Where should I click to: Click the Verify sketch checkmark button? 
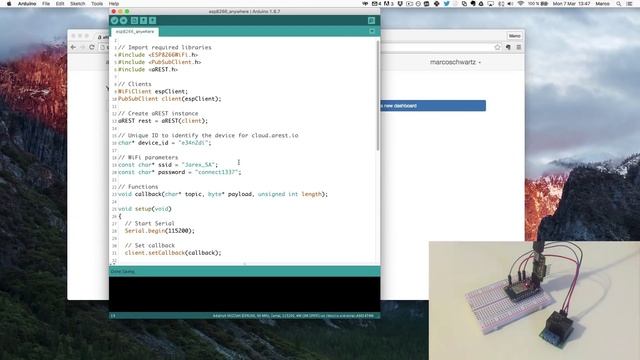click(114, 21)
